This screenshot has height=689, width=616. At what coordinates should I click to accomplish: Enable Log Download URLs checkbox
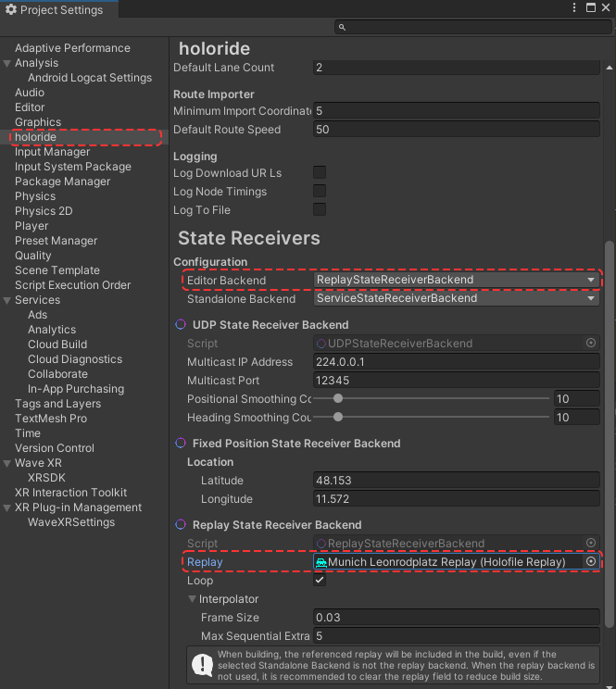(320, 172)
